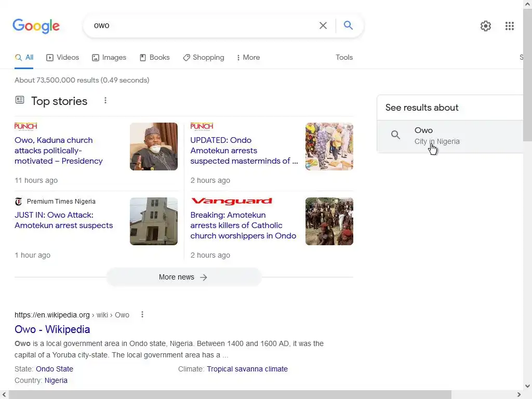532x399 pixels.
Task: Open the Tools options
Action: (x=344, y=57)
